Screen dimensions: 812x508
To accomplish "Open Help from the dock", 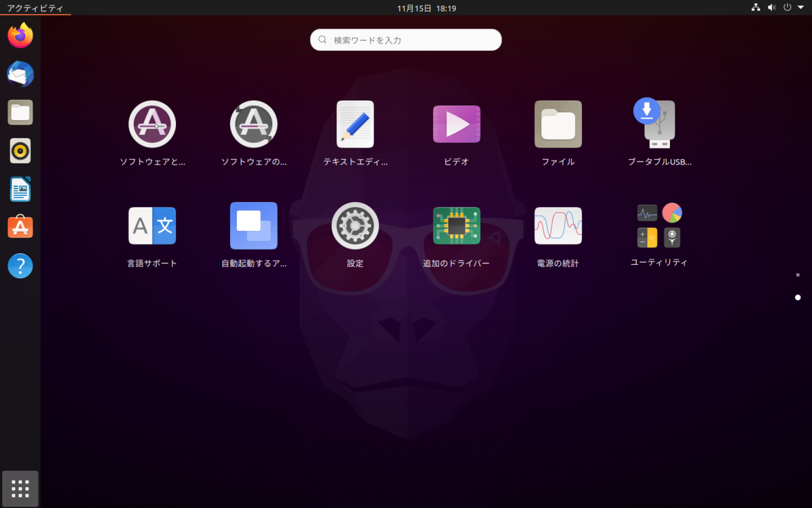I will click(x=20, y=266).
